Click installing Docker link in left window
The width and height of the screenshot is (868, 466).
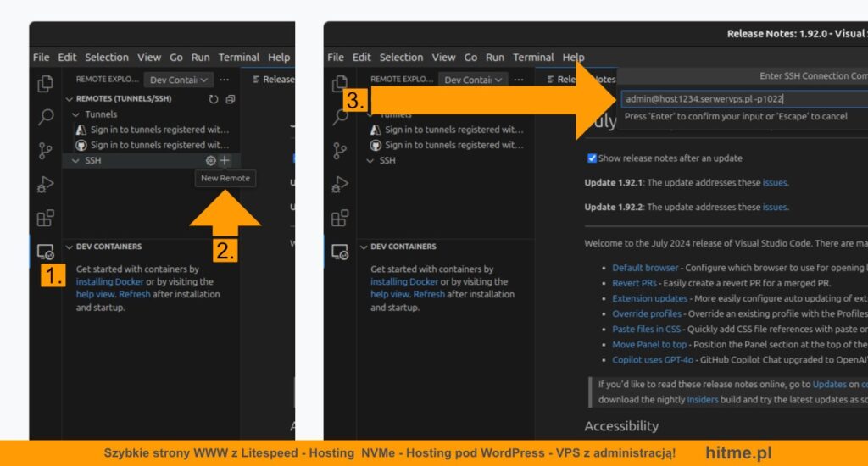coord(109,281)
